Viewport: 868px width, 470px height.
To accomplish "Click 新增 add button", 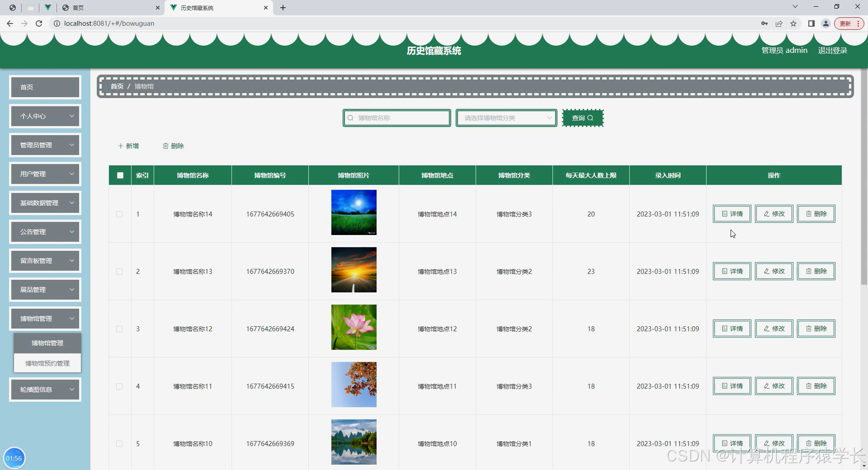I will click(x=128, y=146).
